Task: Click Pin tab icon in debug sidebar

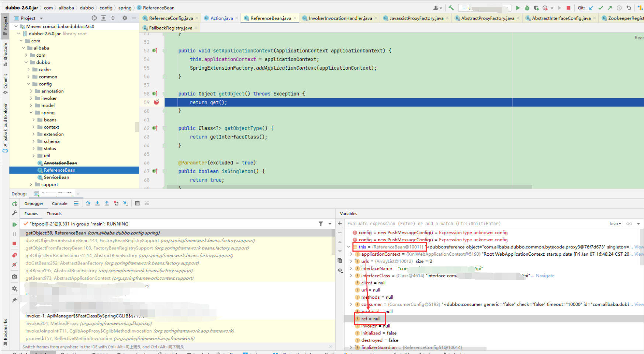Action: point(14,300)
